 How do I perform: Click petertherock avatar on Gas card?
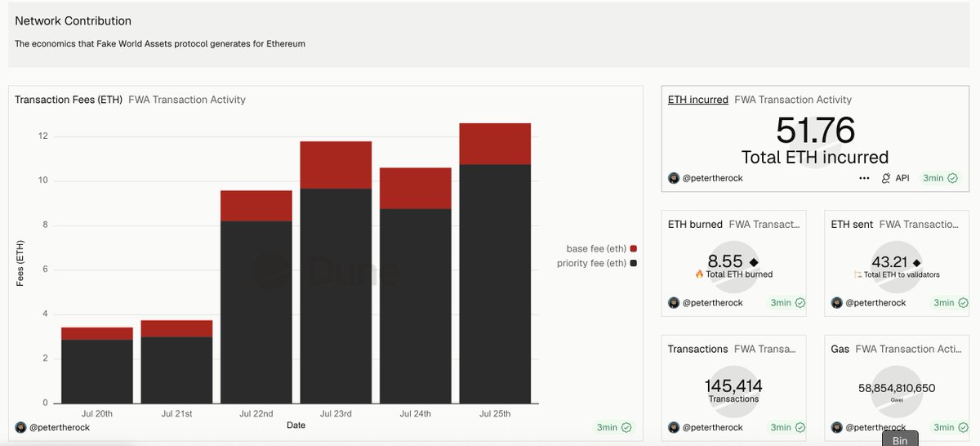pos(837,427)
